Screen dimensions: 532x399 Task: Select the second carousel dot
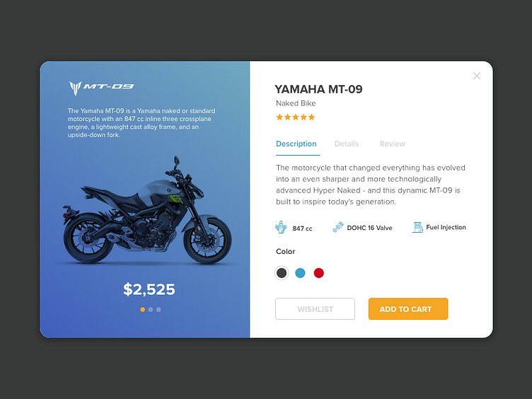(151, 309)
